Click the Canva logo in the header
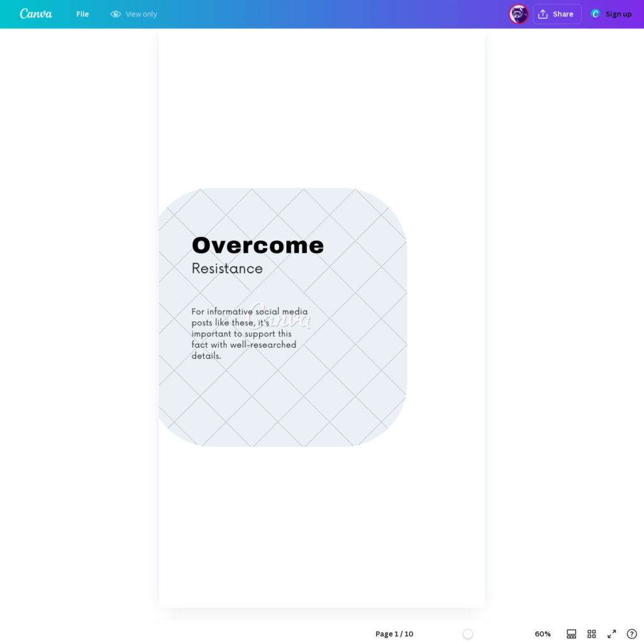Screen dimensions: 644x644 36,14
